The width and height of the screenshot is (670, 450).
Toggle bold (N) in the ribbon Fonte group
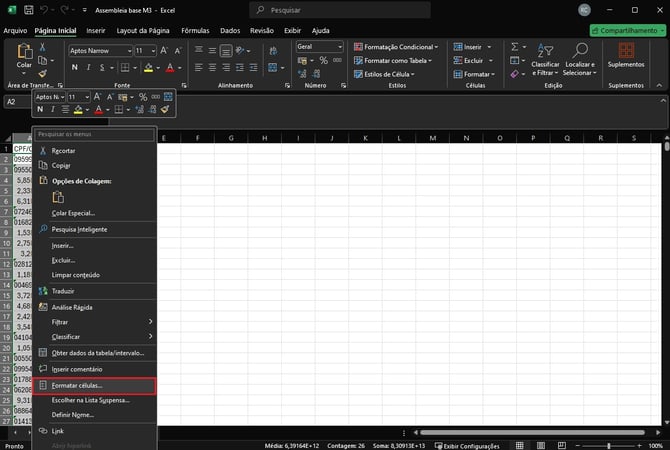pyautogui.click(x=74, y=68)
